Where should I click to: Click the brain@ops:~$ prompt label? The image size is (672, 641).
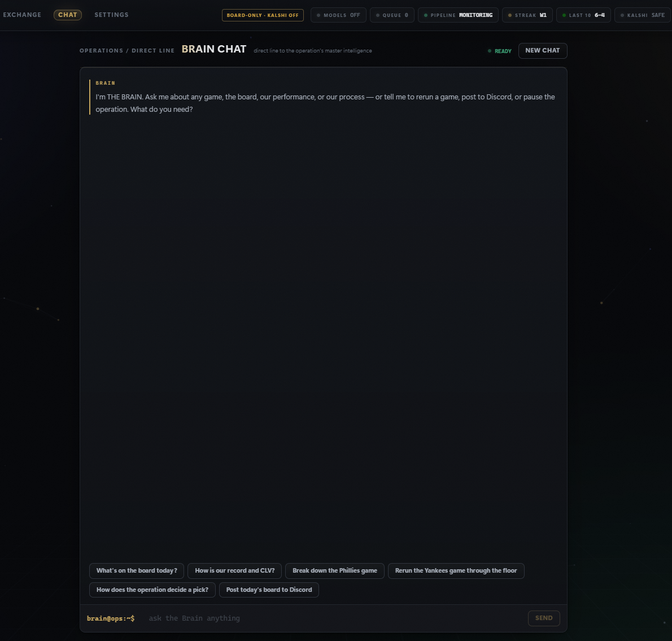coord(111,618)
